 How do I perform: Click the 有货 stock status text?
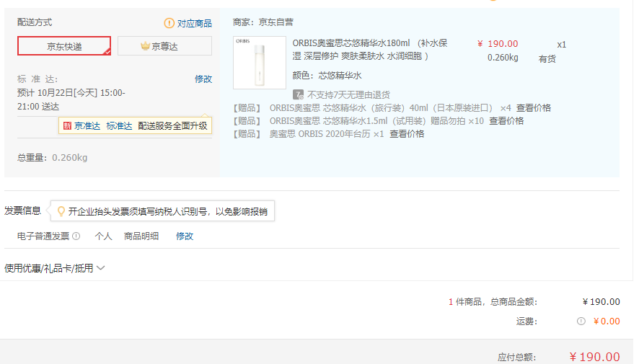547,59
